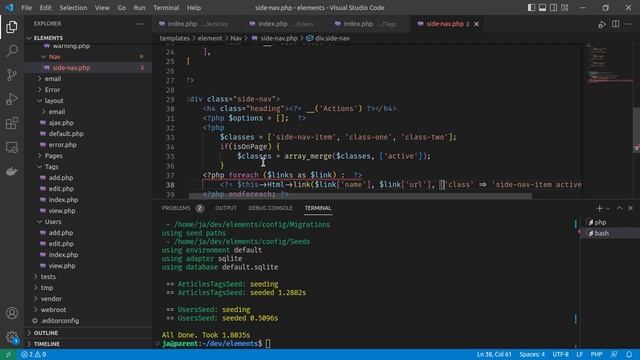Open the Docker view icon
Image resolution: width=640 pixels, height=360 pixels.
(12, 171)
